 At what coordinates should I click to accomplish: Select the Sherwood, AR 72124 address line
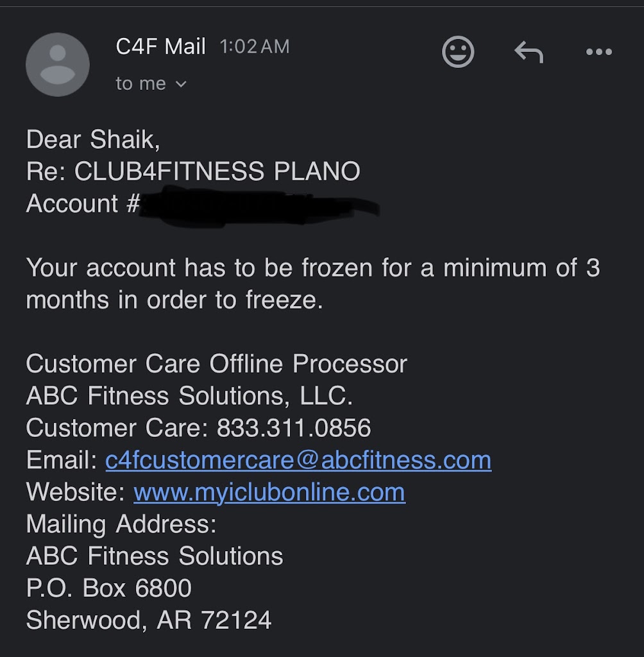click(x=148, y=620)
